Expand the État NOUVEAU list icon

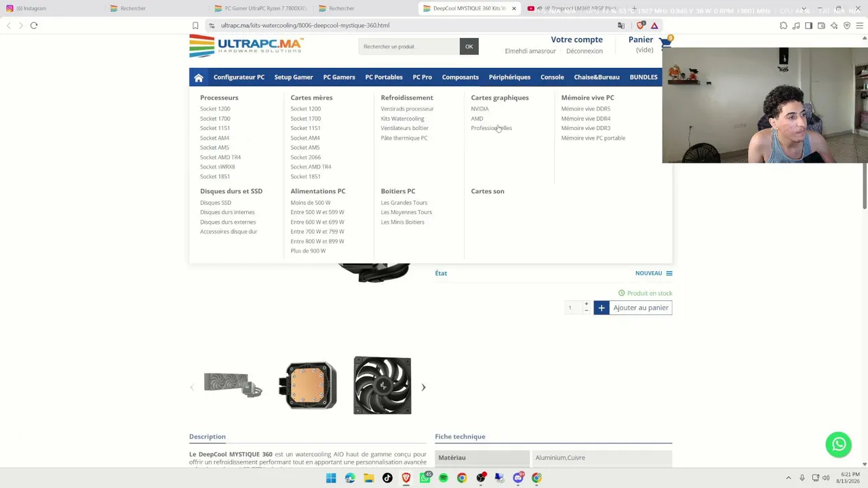point(669,274)
